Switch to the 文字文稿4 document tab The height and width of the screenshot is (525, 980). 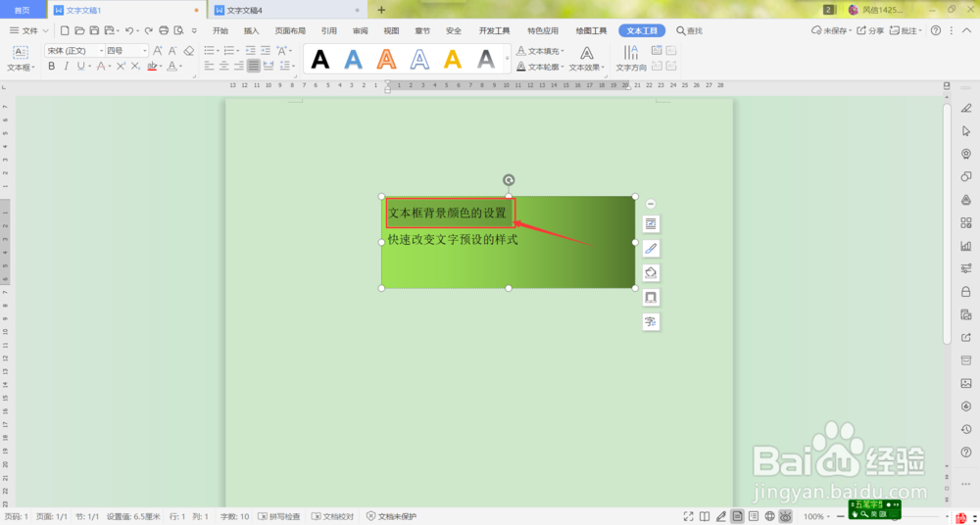pos(287,10)
